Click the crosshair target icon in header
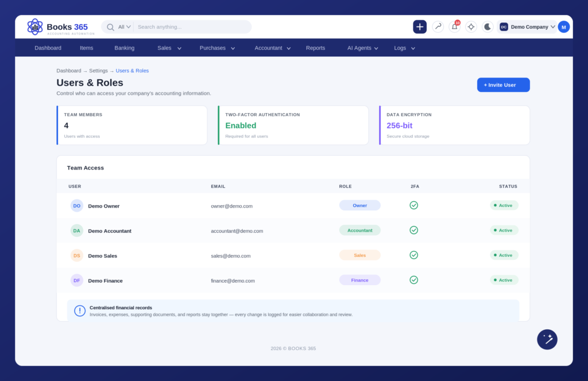The height and width of the screenshot is (381, 588). pyautogui.click(x=471, y=26)
